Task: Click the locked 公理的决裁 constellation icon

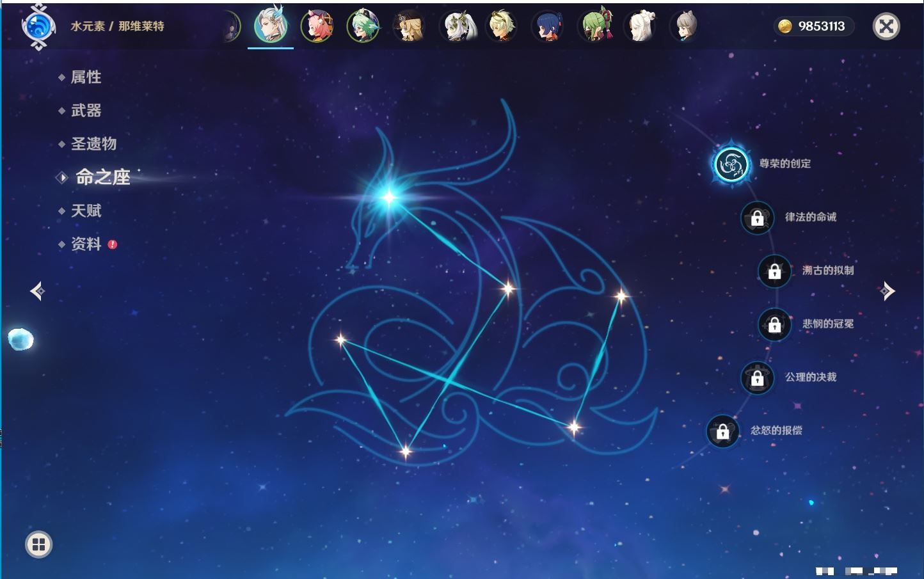Action: pyautogui.click(x=757, y=377)
